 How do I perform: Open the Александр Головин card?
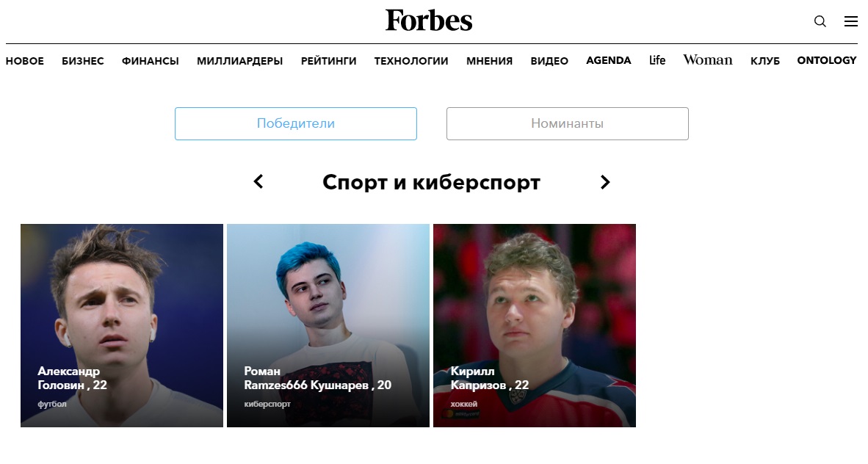pyautogui.click(x=122, y=325)
